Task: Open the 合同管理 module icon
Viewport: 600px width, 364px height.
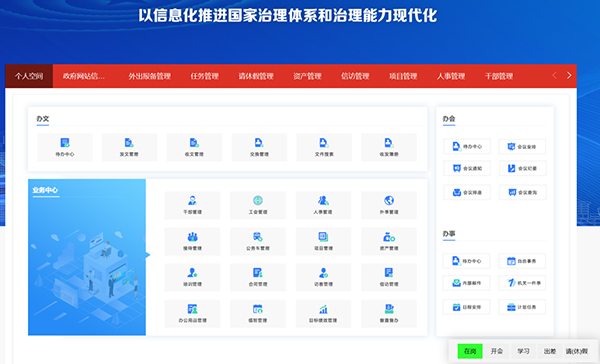Action: 258,273
